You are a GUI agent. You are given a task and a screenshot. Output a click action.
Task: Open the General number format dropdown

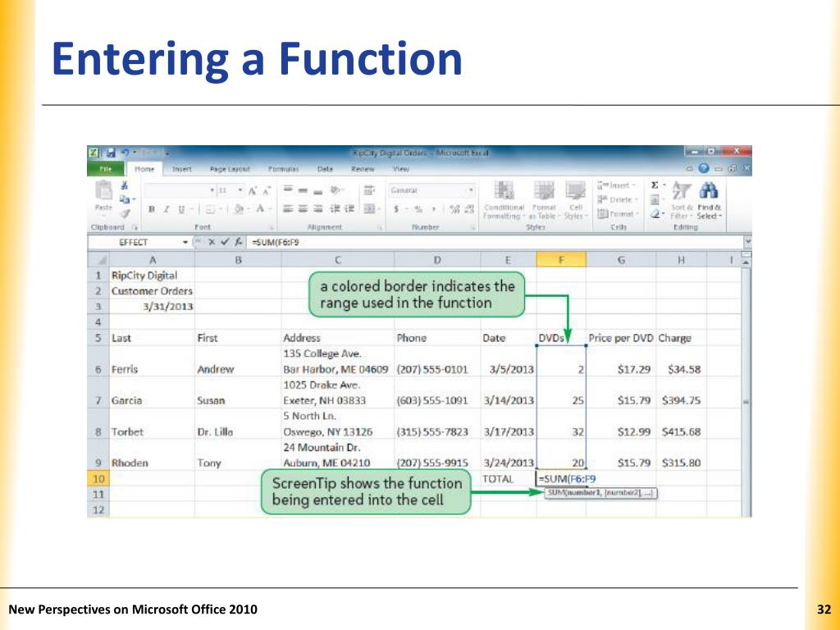point(472,190)
